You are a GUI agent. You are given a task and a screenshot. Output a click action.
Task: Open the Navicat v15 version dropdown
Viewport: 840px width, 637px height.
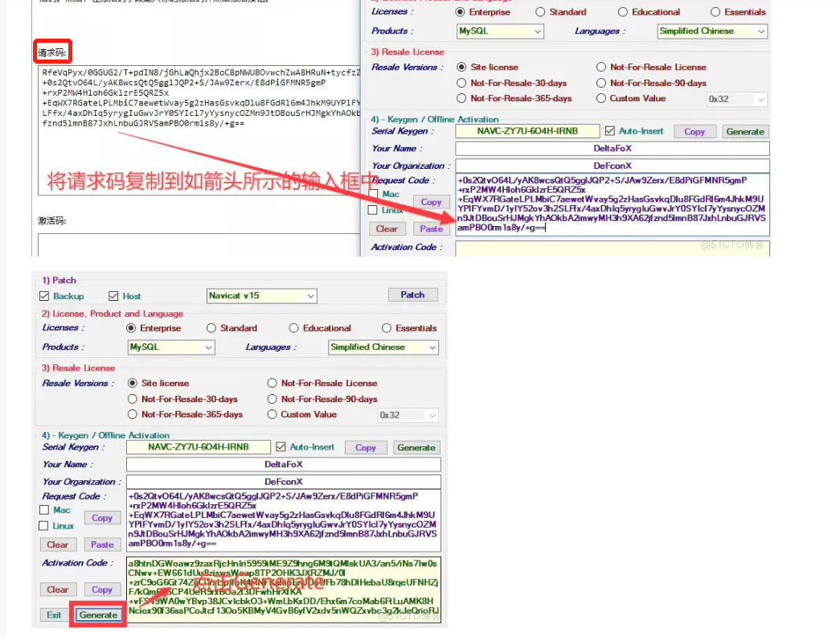[x=262, y=296]
